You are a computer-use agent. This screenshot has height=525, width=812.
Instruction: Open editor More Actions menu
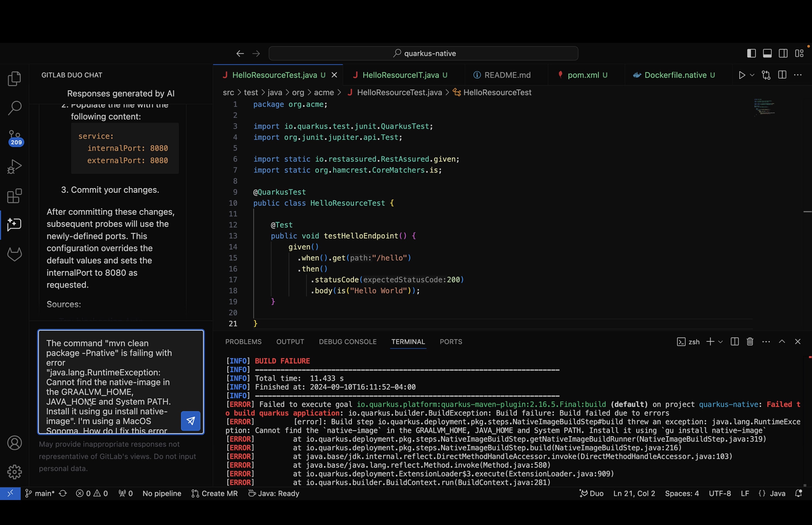coord(798,75)
